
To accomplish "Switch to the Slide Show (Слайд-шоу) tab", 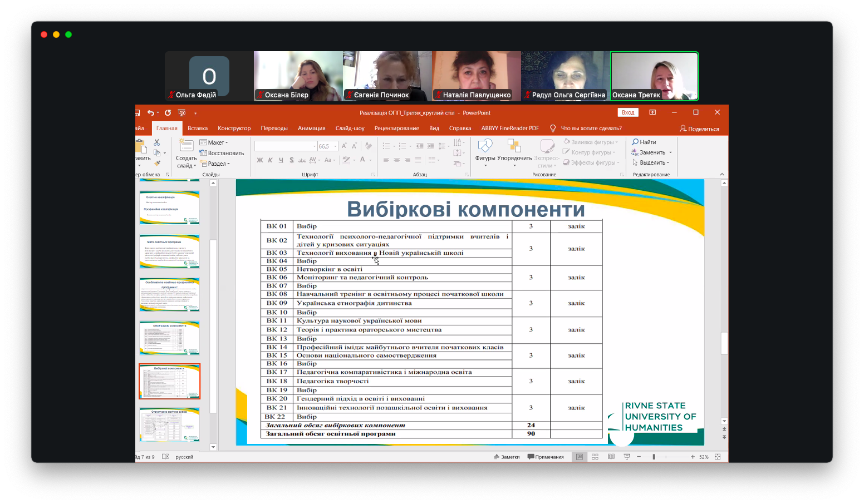I will tap(350, 129).
